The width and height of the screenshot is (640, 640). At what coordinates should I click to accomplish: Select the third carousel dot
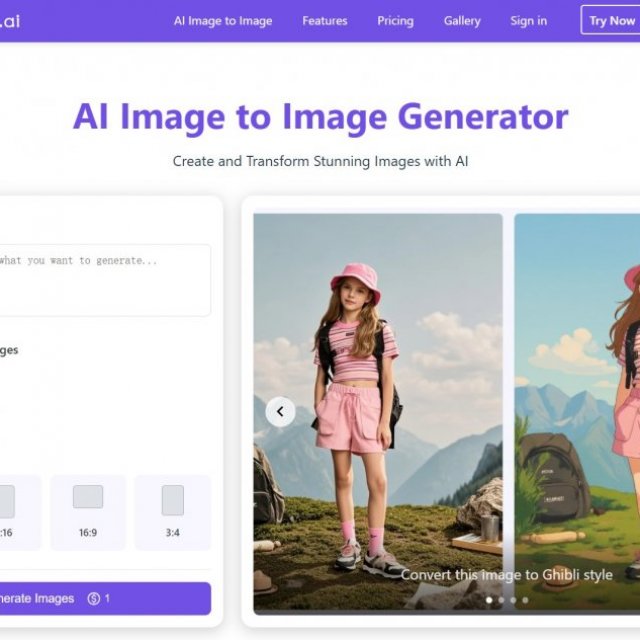point(513,600)
